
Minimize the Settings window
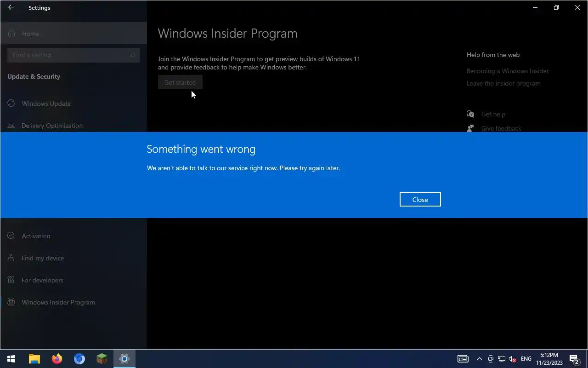535,7
